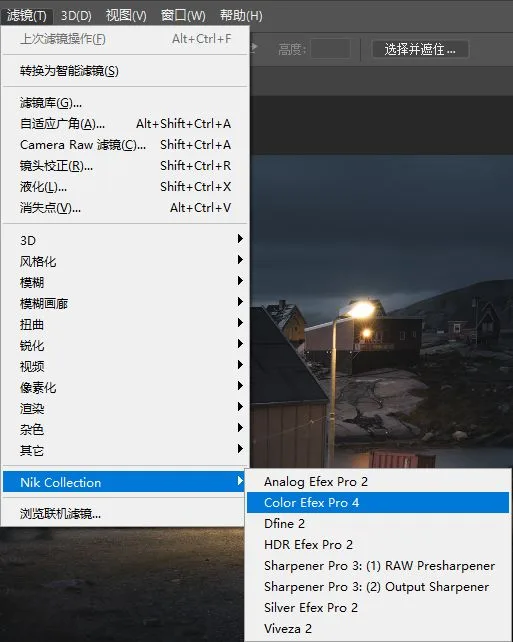
Task: Open HDR Efex Pro 2
Action: tap(377, 545)
